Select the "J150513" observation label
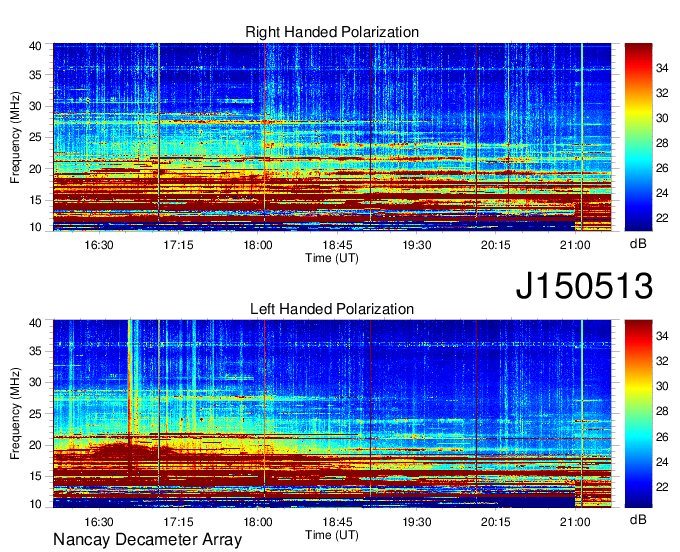Image resolution: width=680 pixels, height=552 pixels. click(x=584, y=286)
